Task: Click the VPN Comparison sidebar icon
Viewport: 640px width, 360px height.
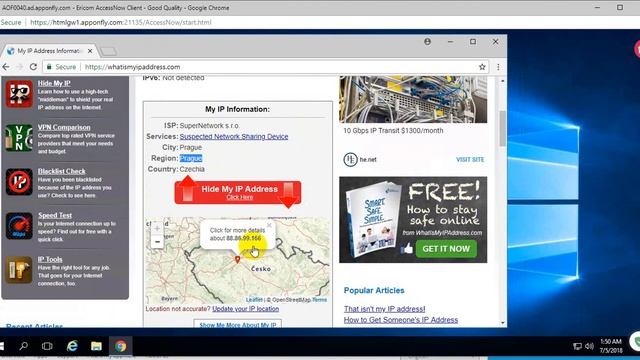Action: click(x=19, y=138)
